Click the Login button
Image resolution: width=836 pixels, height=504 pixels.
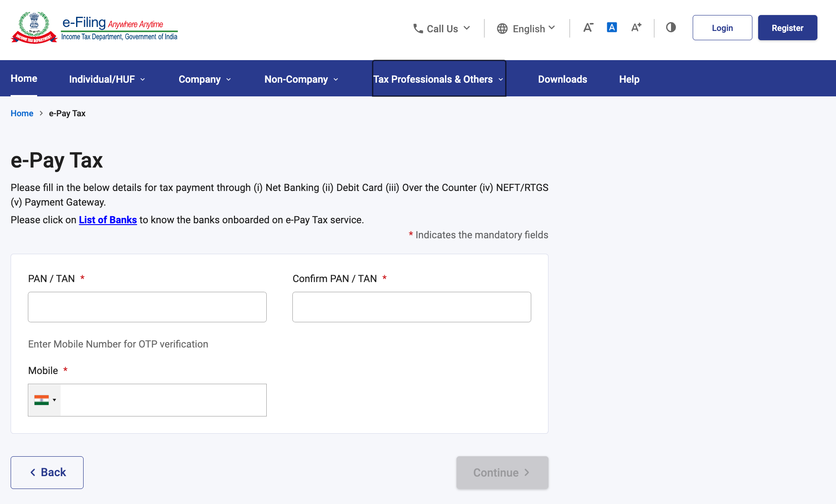point(722,27)
